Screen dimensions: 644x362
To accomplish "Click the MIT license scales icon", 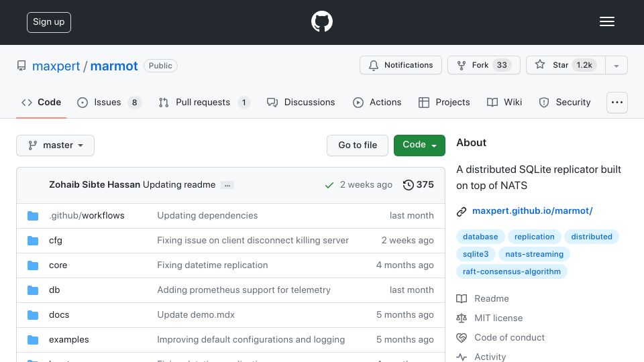I will (x=462, y=318).
